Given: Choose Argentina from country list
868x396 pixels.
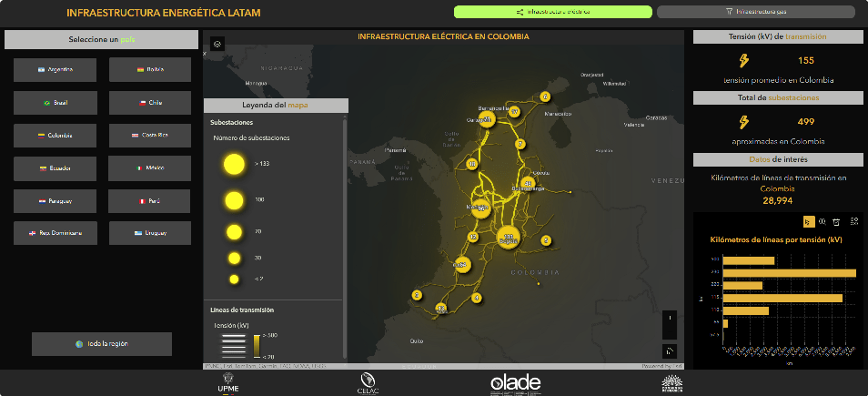Looking at the screenshot, I should click(56, 69).
